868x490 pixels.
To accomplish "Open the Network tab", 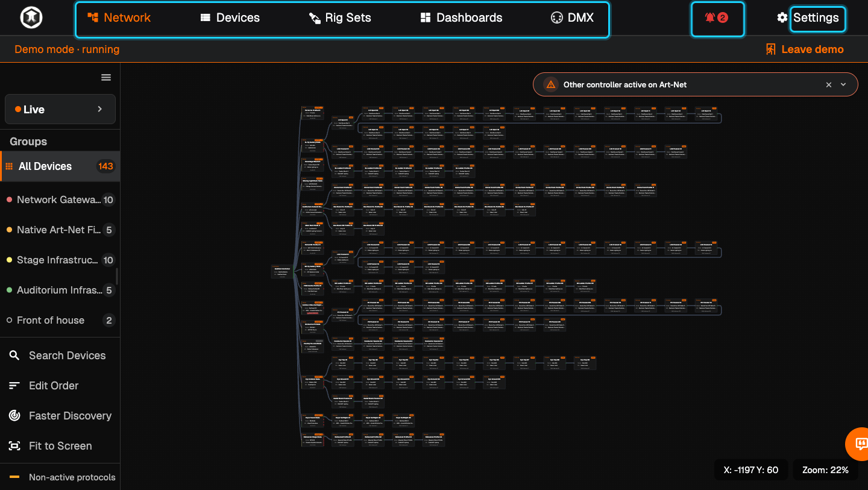I will tap(119, 18).
